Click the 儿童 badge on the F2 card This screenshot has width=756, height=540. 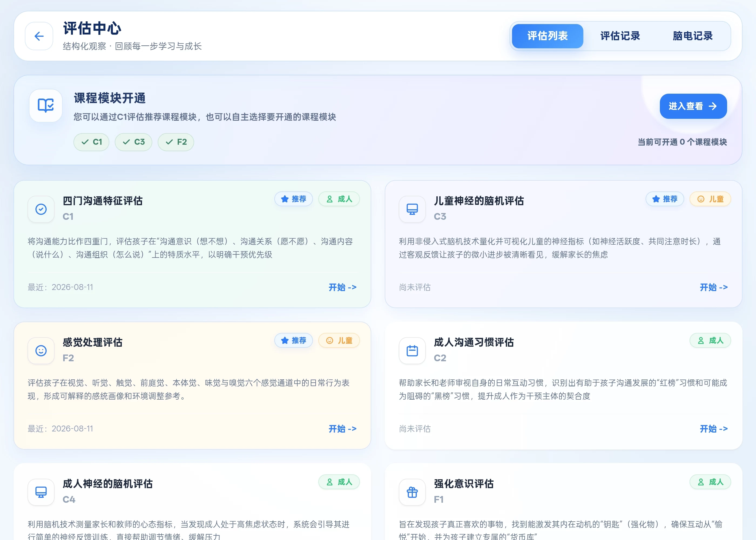coord(339,340)
